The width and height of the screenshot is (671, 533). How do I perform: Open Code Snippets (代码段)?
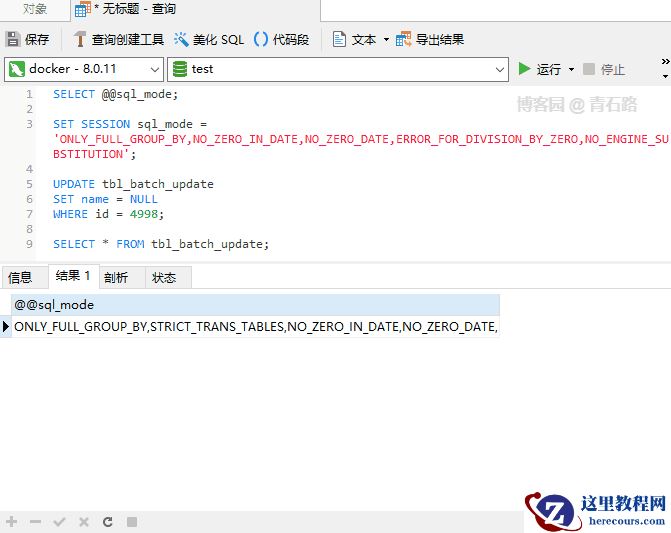click(281, 39)
